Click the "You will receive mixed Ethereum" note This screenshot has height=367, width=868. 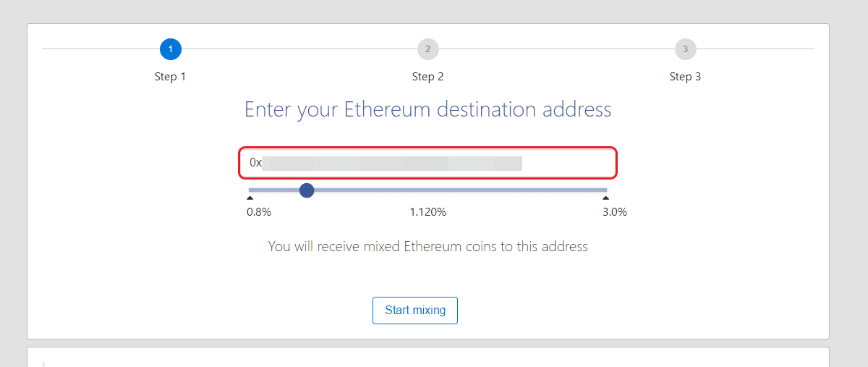click(428, 246)
